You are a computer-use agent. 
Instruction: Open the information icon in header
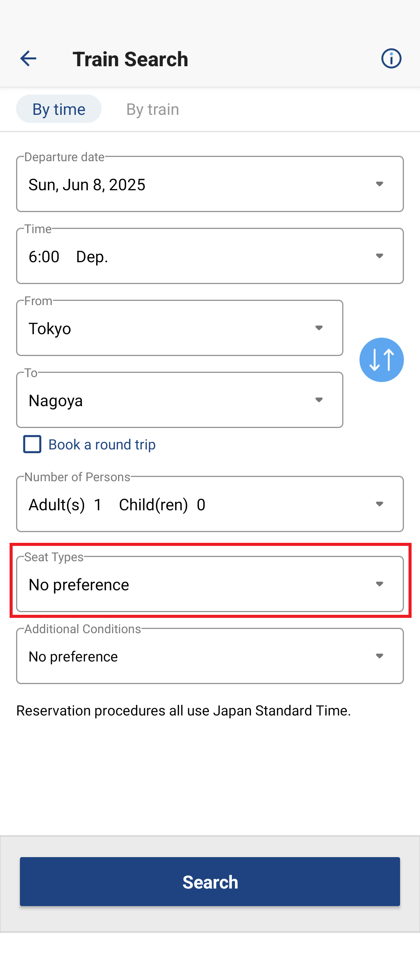[391, 59]
